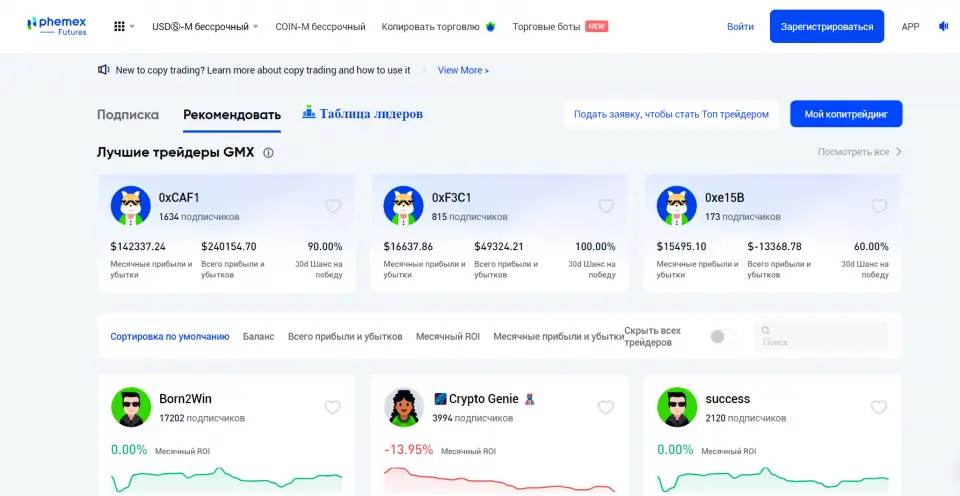
Task: Click the Мой копитрейдинг button
Action: (846, 114)
